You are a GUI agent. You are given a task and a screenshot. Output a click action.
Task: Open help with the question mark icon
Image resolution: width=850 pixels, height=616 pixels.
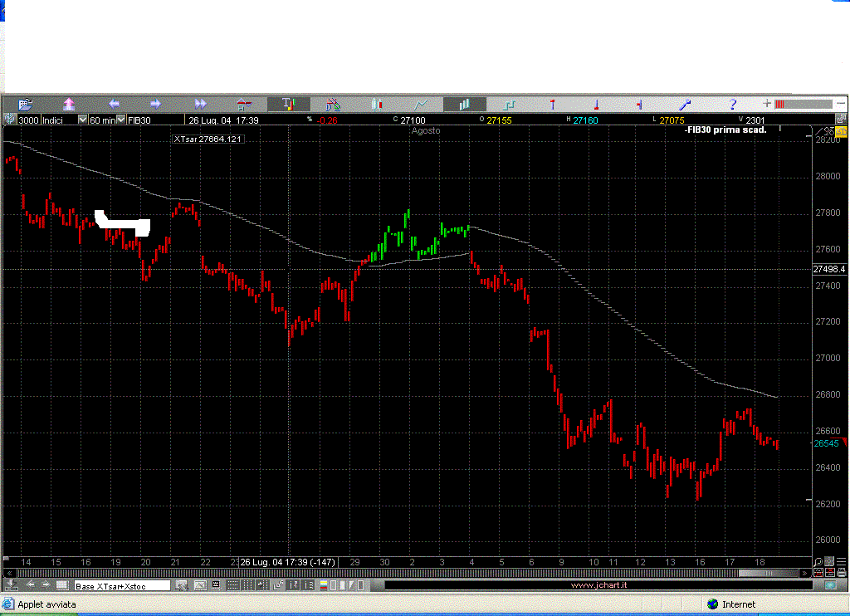coord(732,105)
